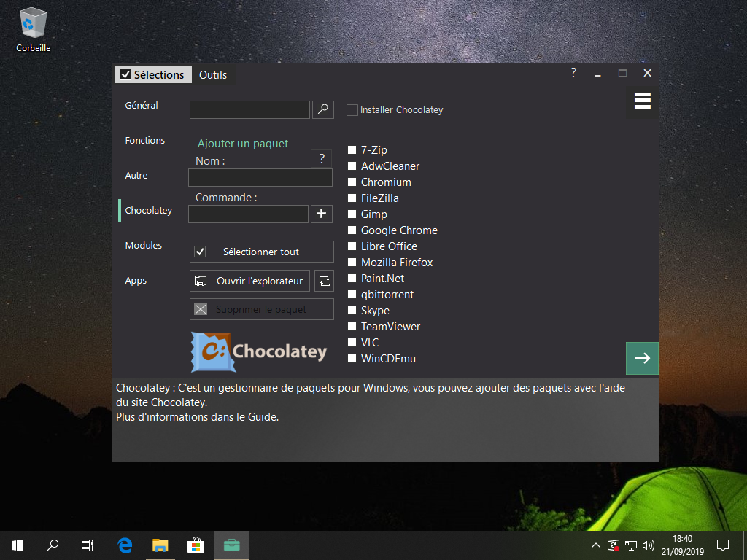
Task: Launch Microsoft Edge from taskbar
Action: tap(125, 545)
